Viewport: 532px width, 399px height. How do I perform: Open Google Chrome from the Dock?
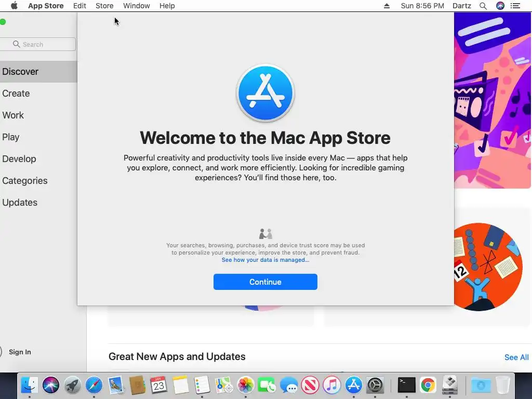click(428, 385)
